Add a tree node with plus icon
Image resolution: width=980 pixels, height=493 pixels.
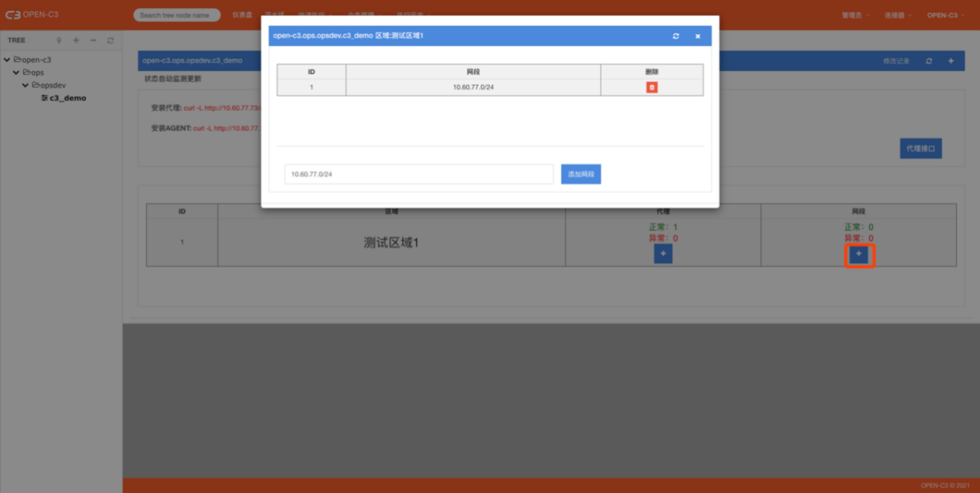coord(76,40)
